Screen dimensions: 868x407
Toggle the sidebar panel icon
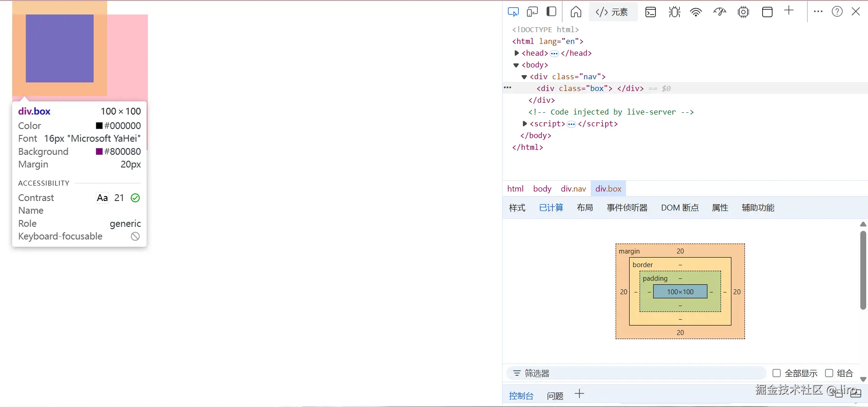551,12
